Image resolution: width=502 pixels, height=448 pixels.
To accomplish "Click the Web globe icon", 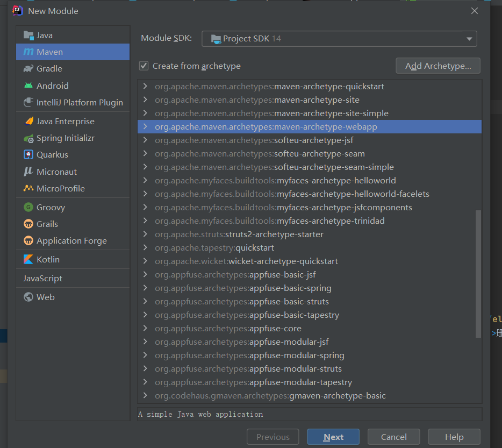I will pyautogui.click(x=28, y=297).
